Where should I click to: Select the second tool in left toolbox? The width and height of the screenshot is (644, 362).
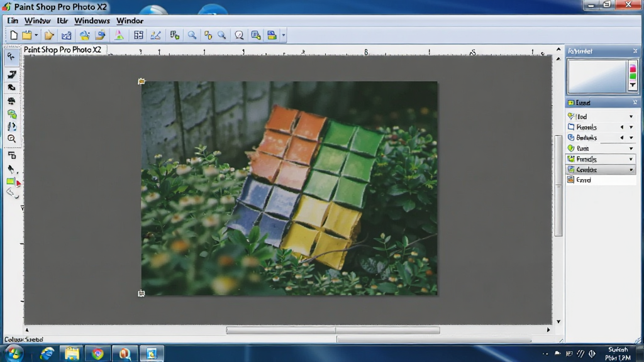coord(11,74)
